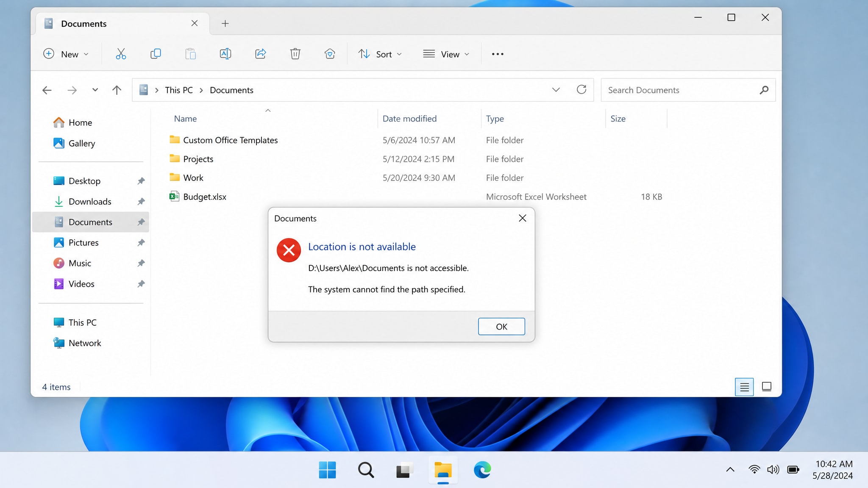The image size is (868, 488).
Task: Unpin Music from Quick access
Action: coord(141,263)
